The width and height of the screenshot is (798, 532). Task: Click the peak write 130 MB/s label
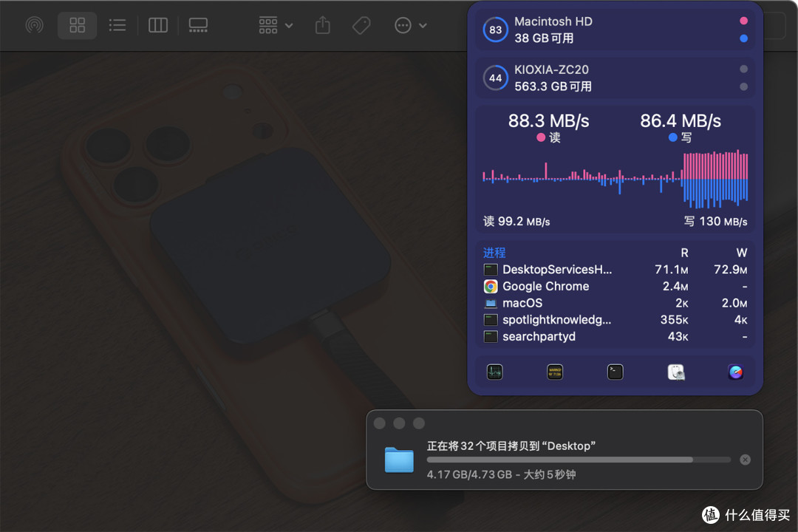pyautogui.click(x=715, y=222)
